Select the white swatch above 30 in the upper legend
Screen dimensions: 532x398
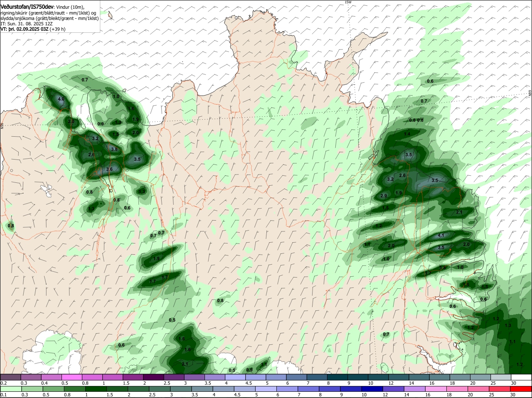(x=521, y=377)
